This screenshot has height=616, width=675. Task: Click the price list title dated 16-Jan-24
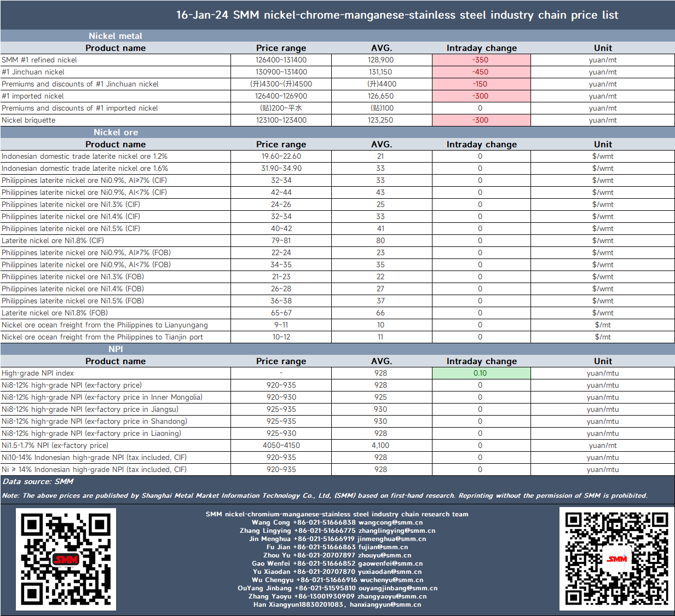click(x=397, y=15)
